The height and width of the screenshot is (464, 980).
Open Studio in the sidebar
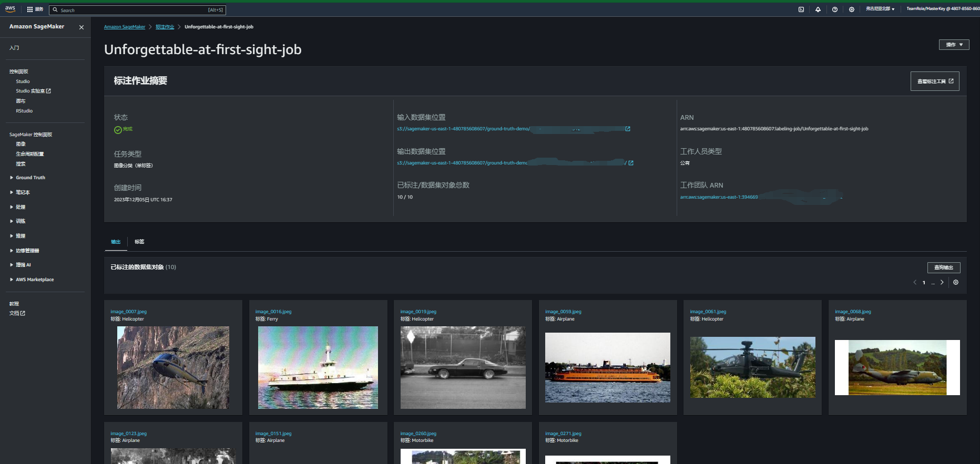pos(23,81)
